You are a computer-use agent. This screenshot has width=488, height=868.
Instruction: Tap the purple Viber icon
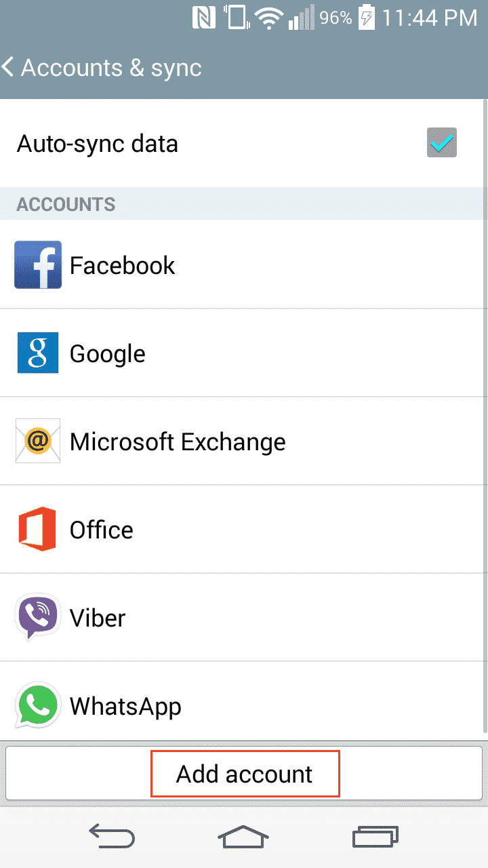coord(38,618)
